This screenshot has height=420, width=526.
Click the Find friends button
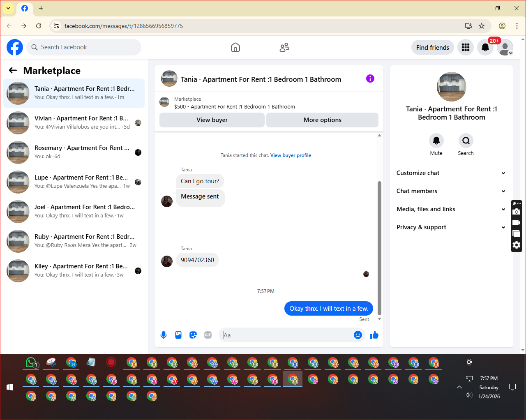433,47
